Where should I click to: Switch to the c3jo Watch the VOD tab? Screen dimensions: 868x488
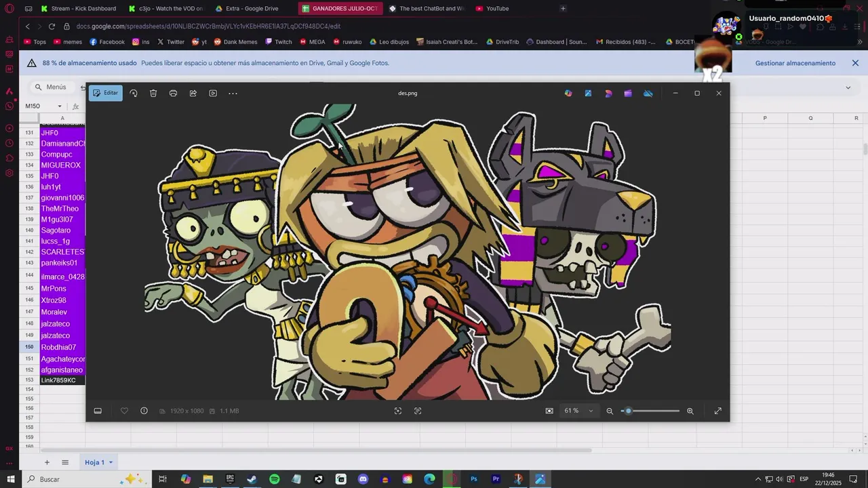pos(166,8)
